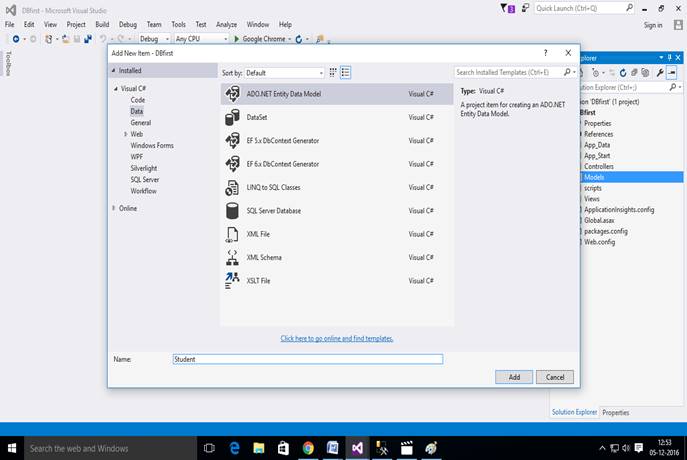Click the Sign in link
This screenshot has width=687, height=460.
(653, 25)
